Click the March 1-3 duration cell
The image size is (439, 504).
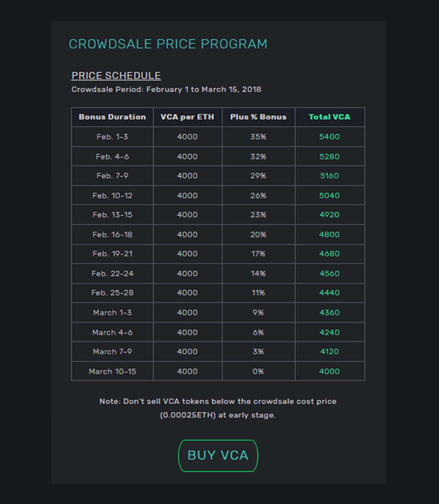point(112,313)
